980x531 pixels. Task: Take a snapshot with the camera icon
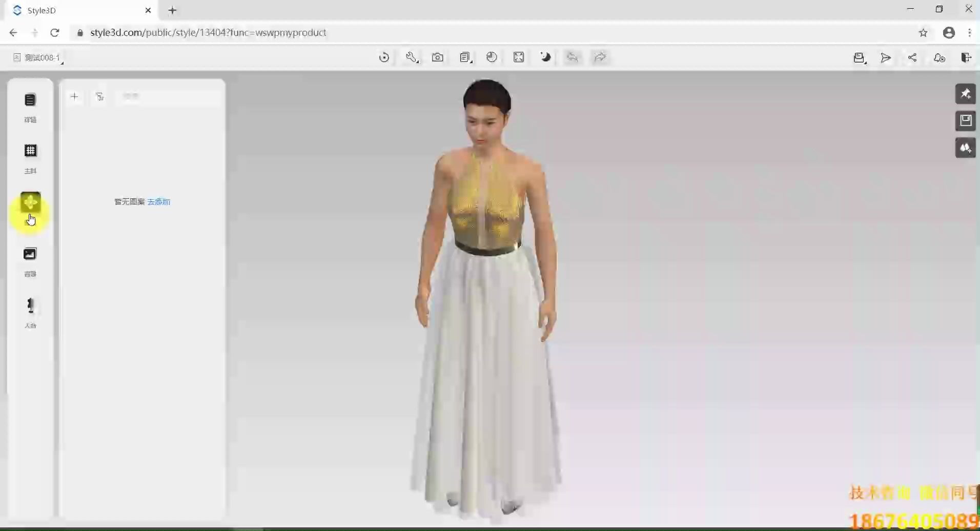pyautogui.click(x=438, y=57)
